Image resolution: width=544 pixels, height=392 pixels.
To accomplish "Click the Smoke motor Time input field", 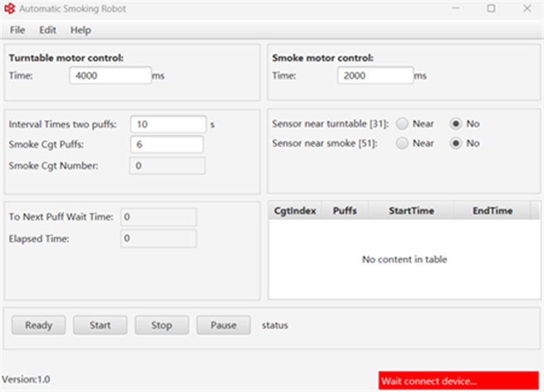I will point(375,76).
